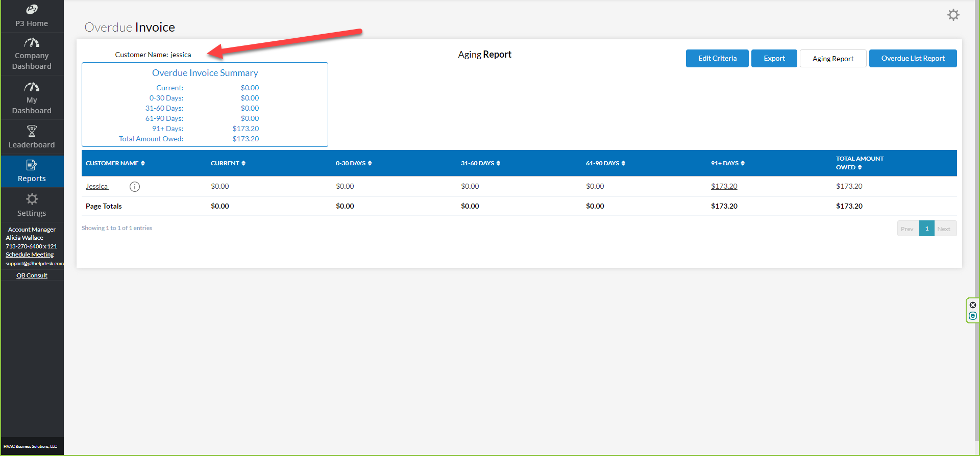Go to page 1 in pagination

point(926,229)
